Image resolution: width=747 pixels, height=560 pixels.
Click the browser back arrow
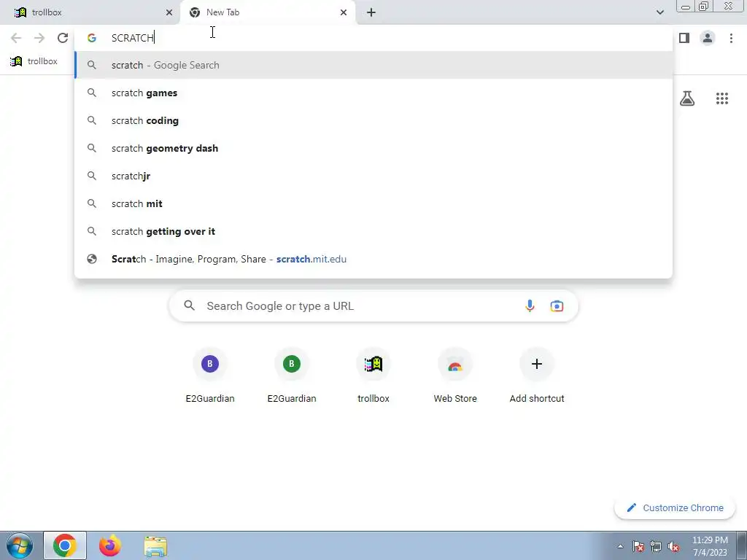click(x=16, y=38)
